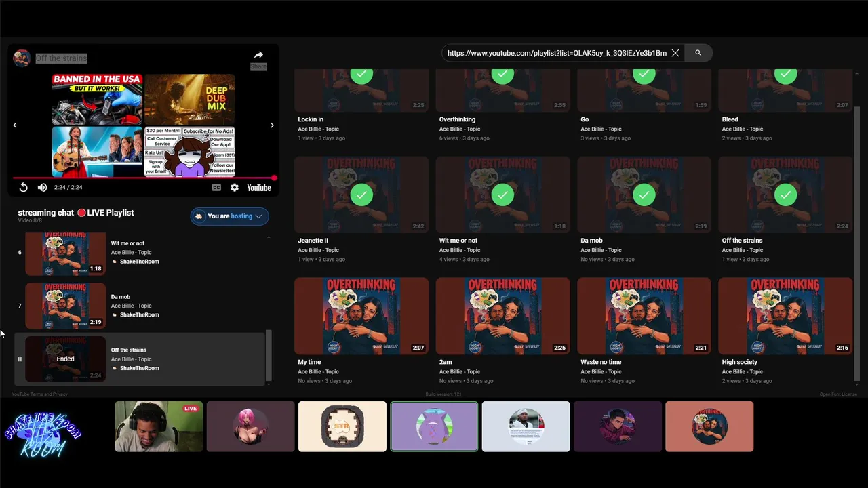The height and width of the screenshot is (488, 868).
Task: Click into the YouTube playlist URL field
Action: [557, 53]
